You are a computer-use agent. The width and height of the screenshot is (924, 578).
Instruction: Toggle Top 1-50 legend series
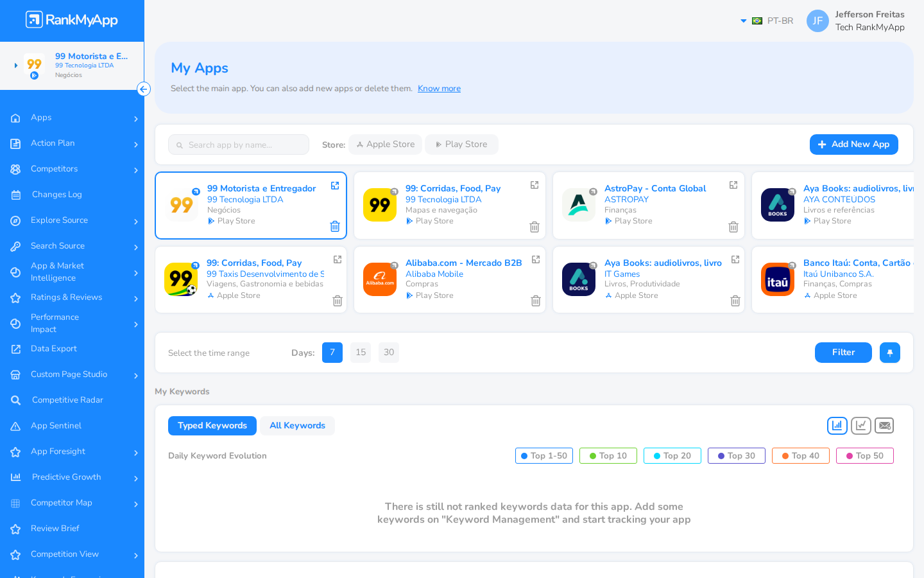click(x=544, y=456)
